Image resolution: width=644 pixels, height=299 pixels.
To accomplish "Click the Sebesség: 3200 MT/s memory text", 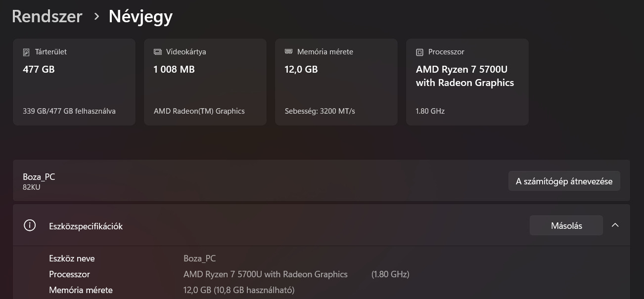I will coord(320,111).
